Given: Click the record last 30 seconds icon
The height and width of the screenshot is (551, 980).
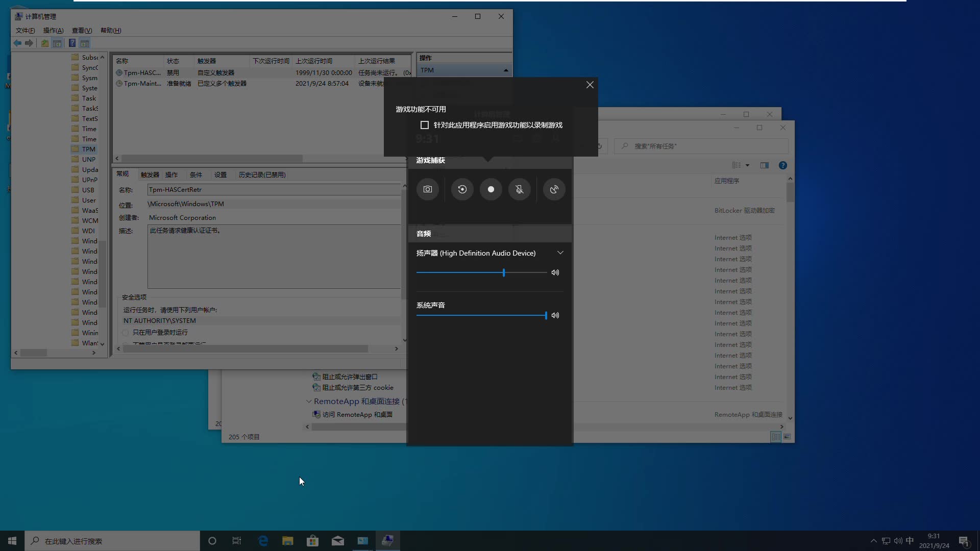Looking at the screenshot, I should click(x=462, y=189).
